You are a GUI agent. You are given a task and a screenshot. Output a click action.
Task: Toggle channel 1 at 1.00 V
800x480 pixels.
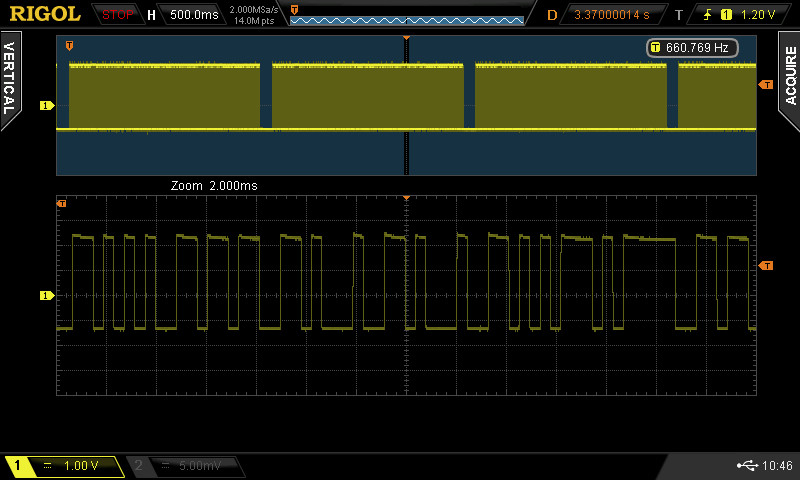pyautogui.click(x=65, y=466)
